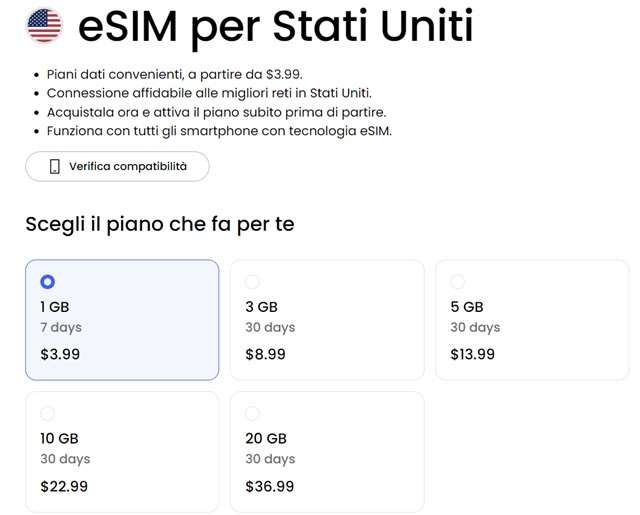Click the United States flag icon

coord(44,26)
